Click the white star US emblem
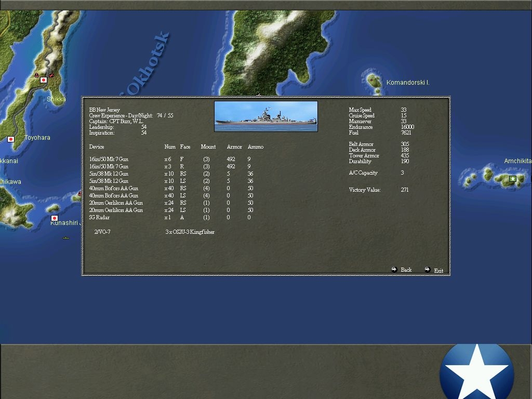Image resolution: width=532 pixels, height=399 pixels. (x=477, y=372)
